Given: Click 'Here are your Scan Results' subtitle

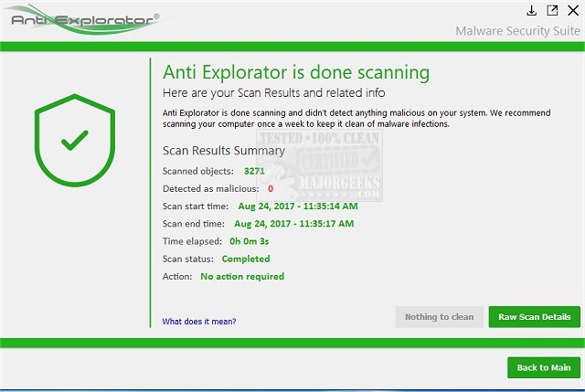Looking at the screenshot, I should [274, 92].
